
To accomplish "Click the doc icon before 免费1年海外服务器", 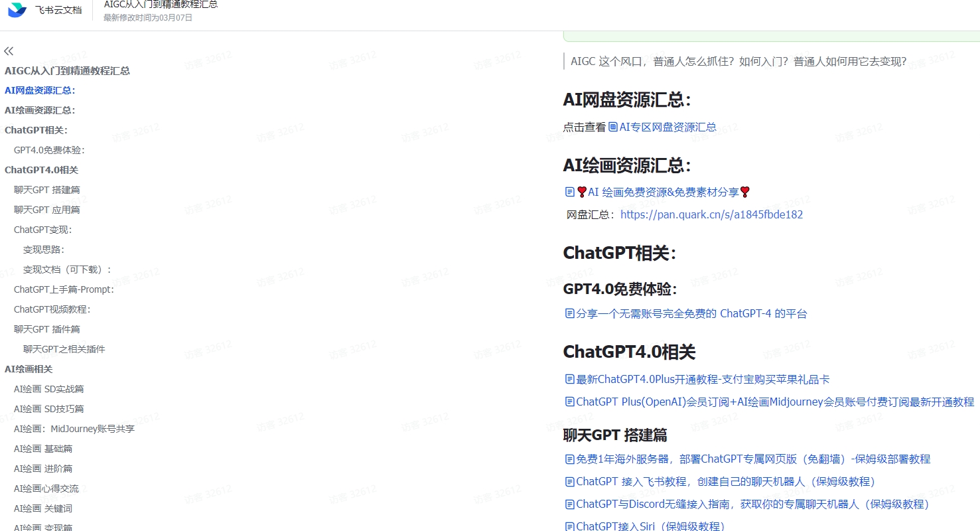I will [x=569, y=459].
